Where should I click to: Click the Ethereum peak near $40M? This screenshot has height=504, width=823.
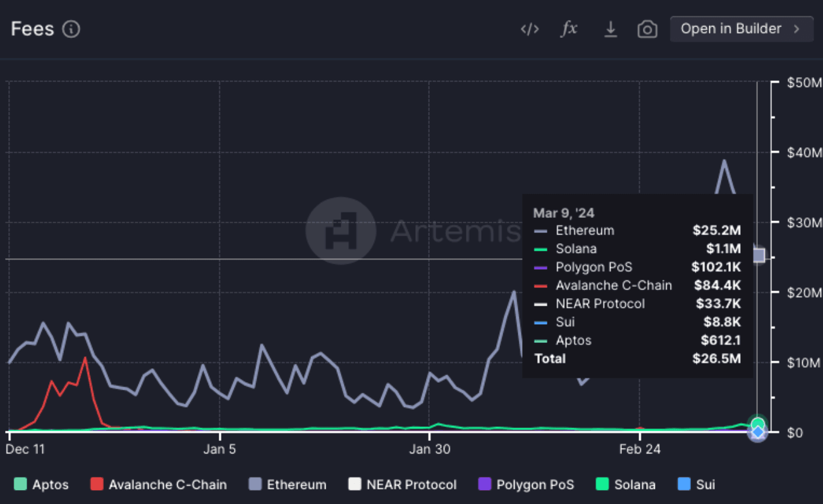(x=724, y=161)
